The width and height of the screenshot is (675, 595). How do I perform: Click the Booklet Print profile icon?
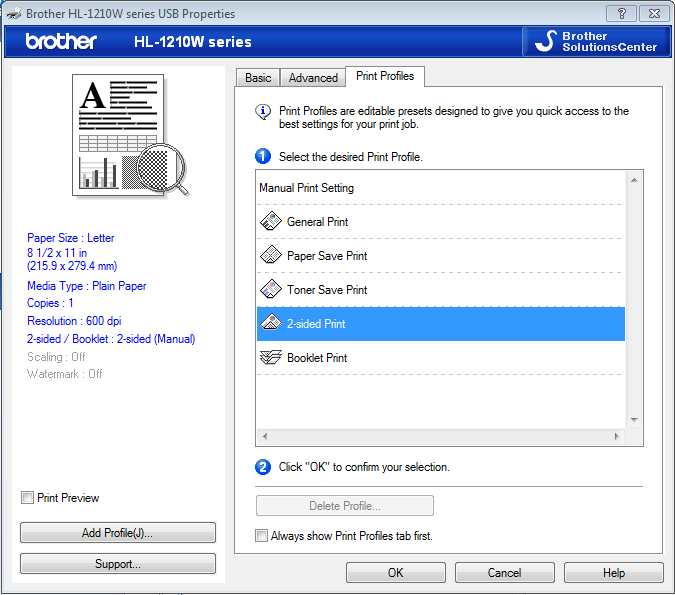[271, 357]
